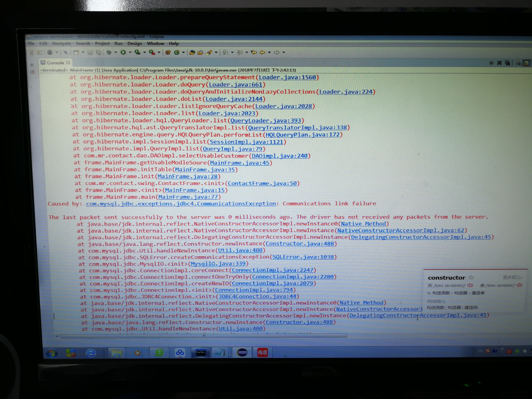Viewport: 532px width, 399px height.
Task: Click the Coverage run icon in toolbar
Action: (137, 52)
